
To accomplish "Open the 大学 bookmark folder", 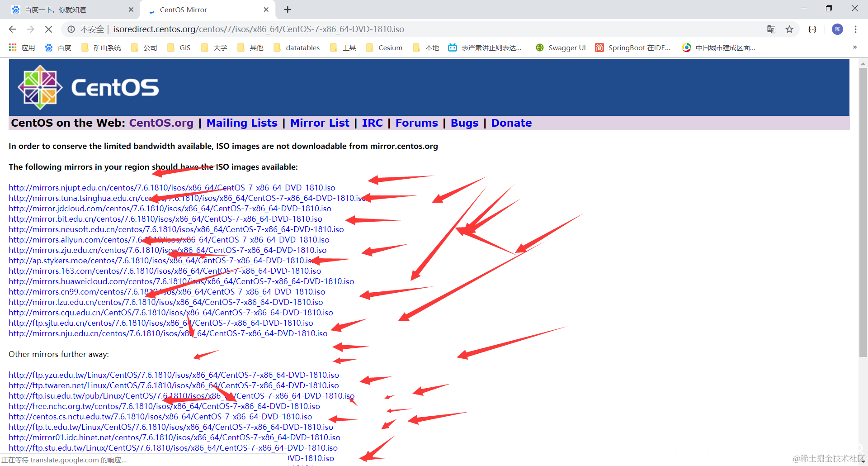I will [214, 48].
